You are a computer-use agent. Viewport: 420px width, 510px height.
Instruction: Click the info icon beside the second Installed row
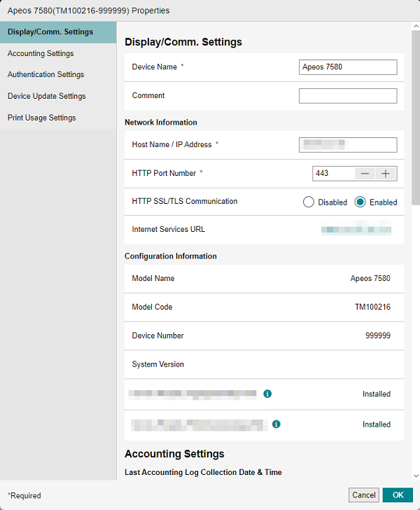point(276,424)
